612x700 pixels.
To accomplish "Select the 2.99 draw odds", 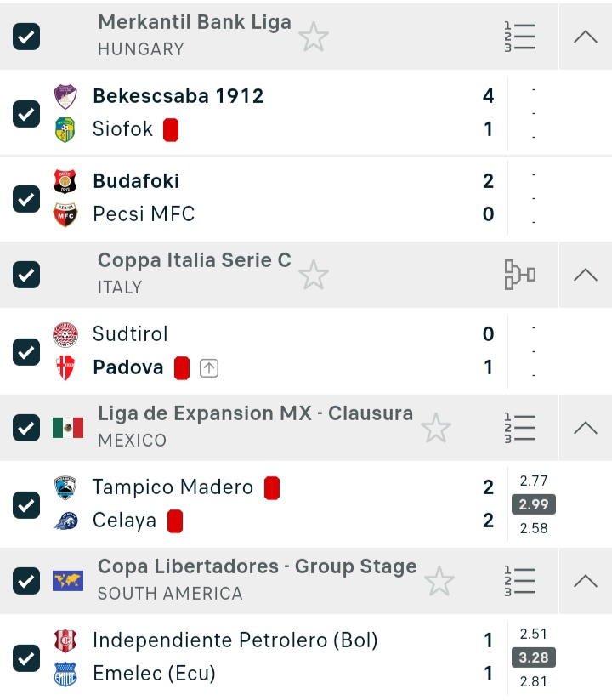I will point(534,504).
